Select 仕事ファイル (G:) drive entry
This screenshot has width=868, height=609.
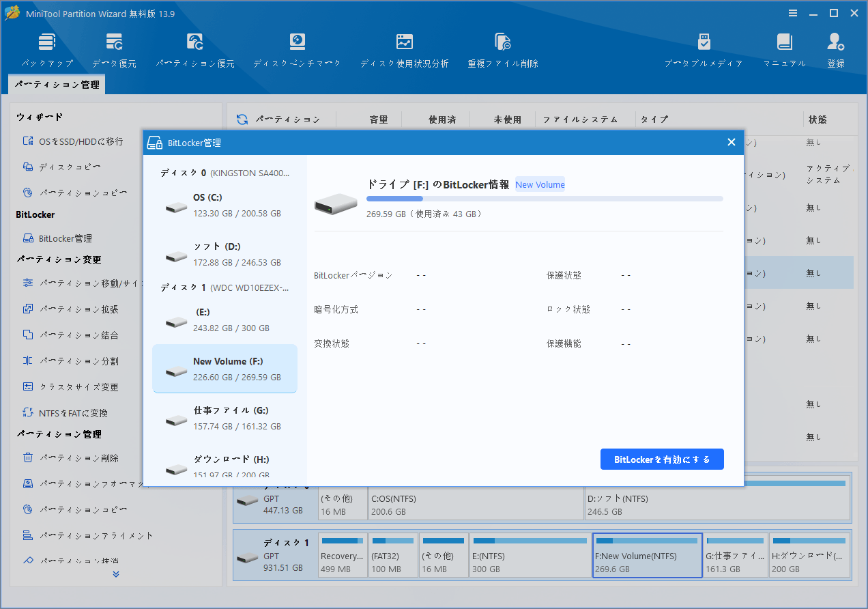[x=225, y=418]
